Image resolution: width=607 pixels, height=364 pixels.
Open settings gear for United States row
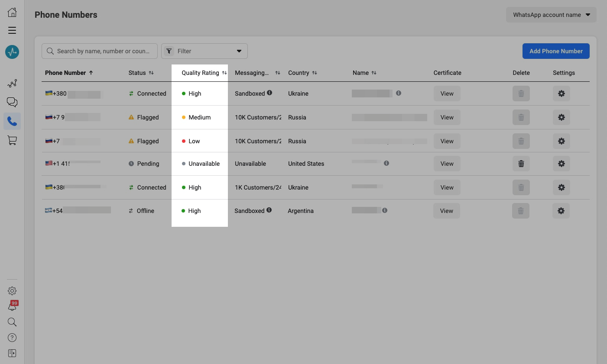[562, 164]
